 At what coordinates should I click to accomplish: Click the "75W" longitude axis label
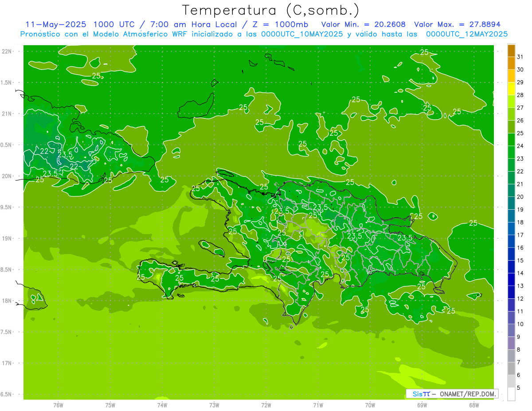(110, 405)
